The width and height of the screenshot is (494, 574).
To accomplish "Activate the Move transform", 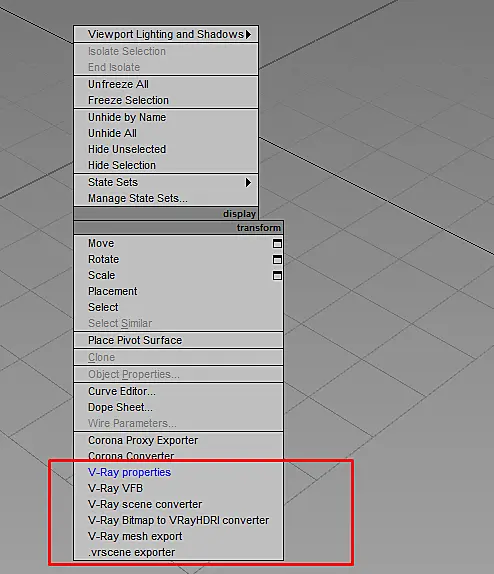I will [x=178, y=243].
